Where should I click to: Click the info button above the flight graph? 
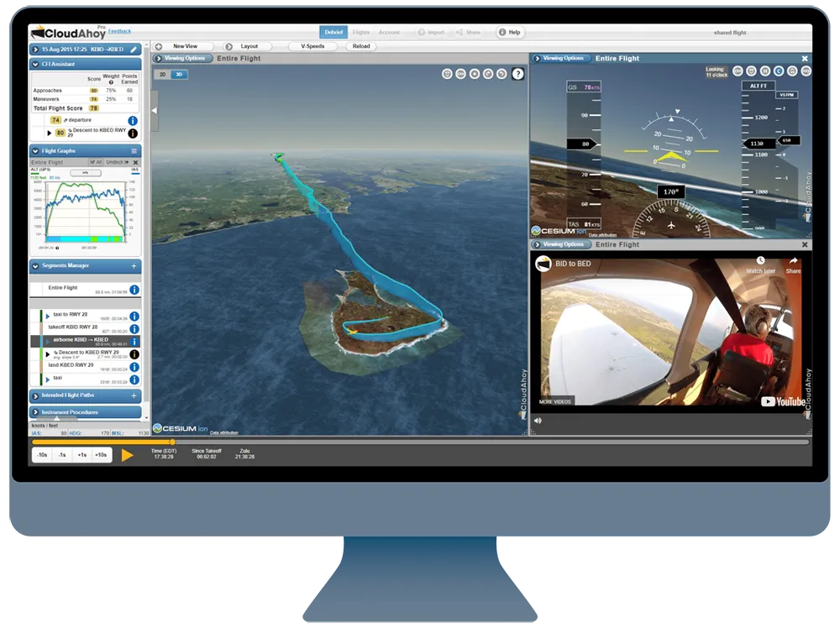coord(86,173)
